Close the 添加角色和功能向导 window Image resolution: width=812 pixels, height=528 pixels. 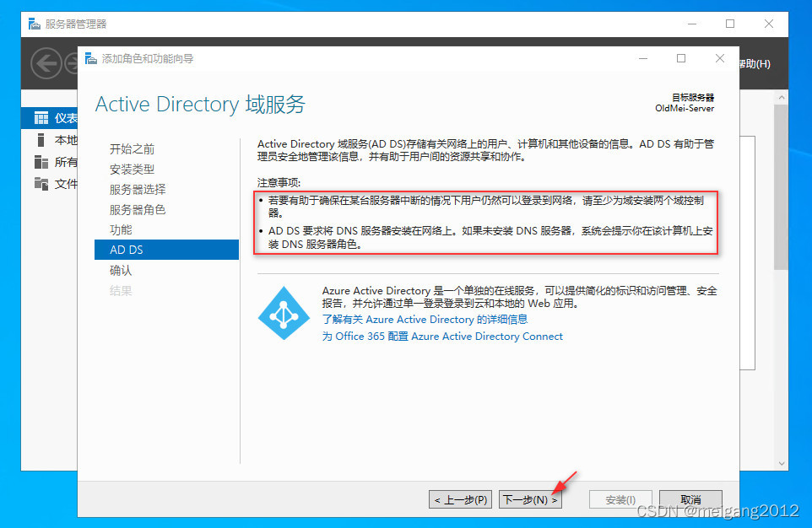(x=720, y=58)
